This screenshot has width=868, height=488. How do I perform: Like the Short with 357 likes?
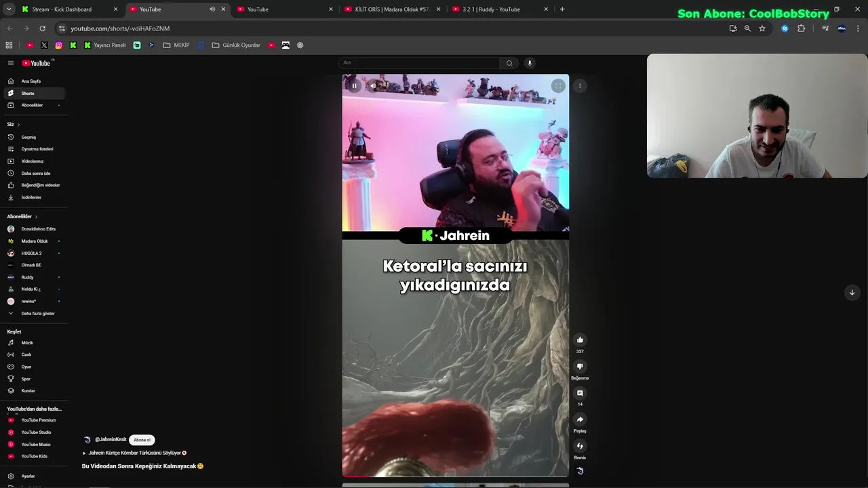(x=580, y=340)
